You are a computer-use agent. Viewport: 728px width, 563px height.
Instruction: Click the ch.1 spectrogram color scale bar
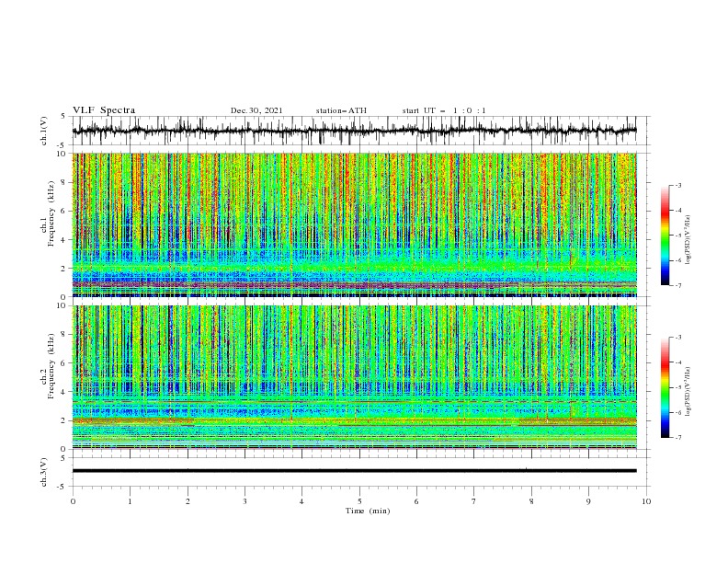(x=665, y=236)
